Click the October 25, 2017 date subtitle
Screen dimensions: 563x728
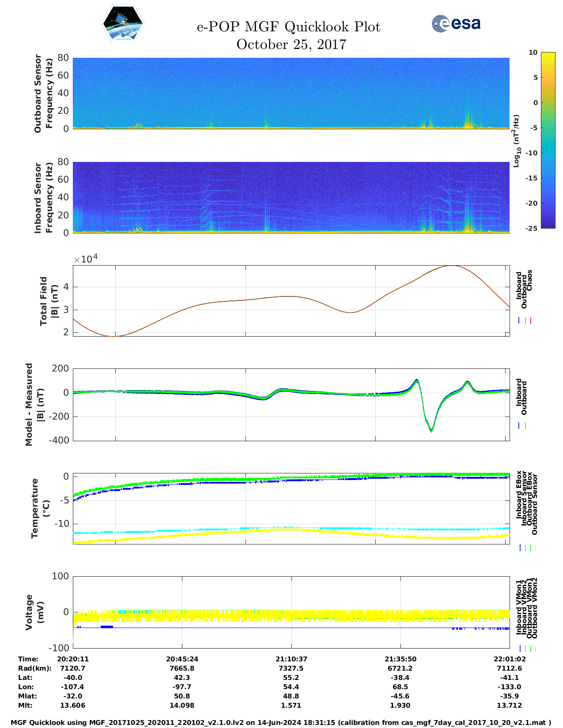click(x=291, y=45)
